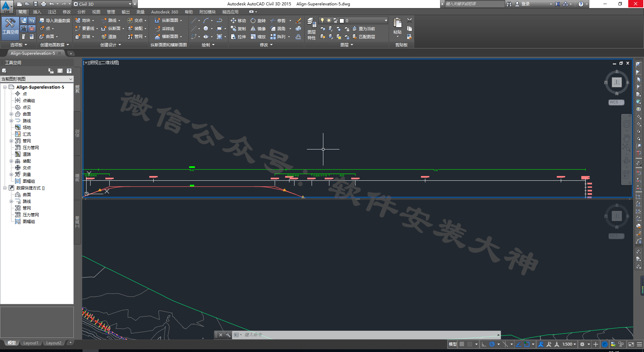Toggle object snap tracking in status bar

click(519, 344)
